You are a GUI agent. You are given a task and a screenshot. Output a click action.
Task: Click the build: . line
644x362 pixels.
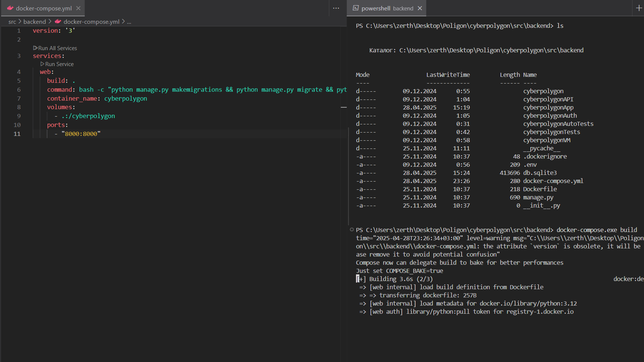tap(61, 81)
